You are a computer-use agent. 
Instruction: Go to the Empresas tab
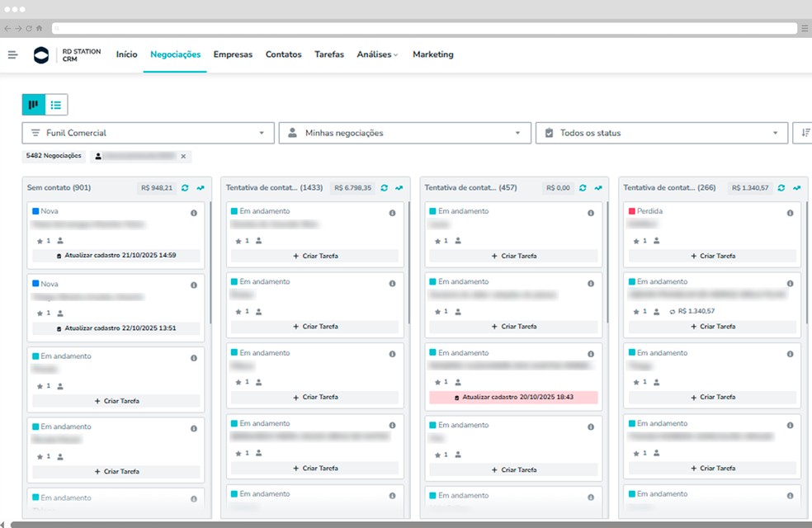pos(233,55)
